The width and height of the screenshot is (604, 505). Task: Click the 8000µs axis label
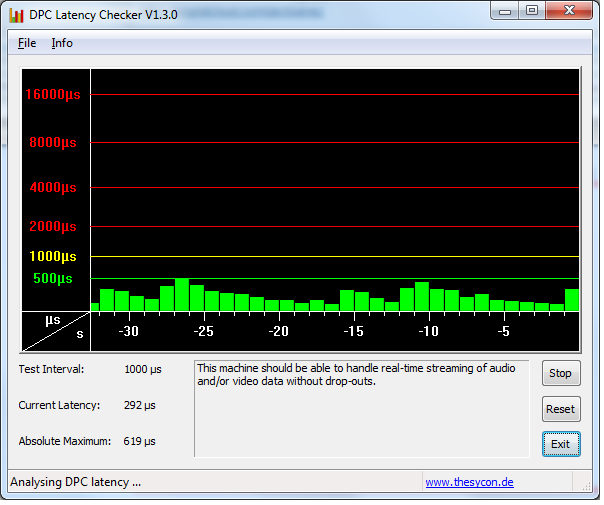click(x=53, y=143)
